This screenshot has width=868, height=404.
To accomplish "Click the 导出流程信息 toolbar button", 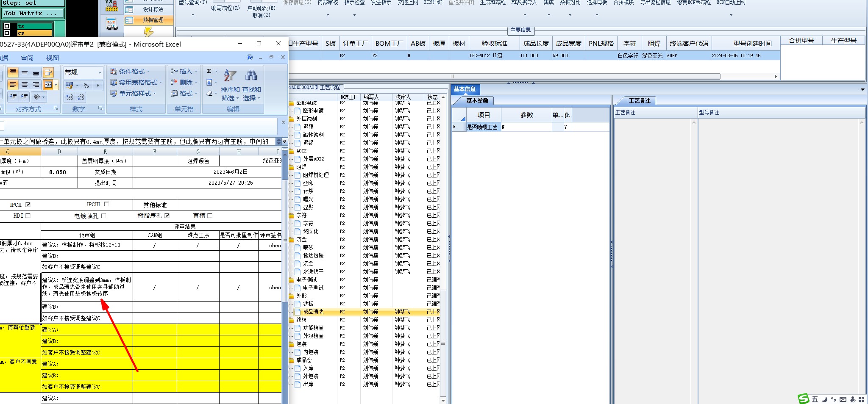I will coord(655,3).
